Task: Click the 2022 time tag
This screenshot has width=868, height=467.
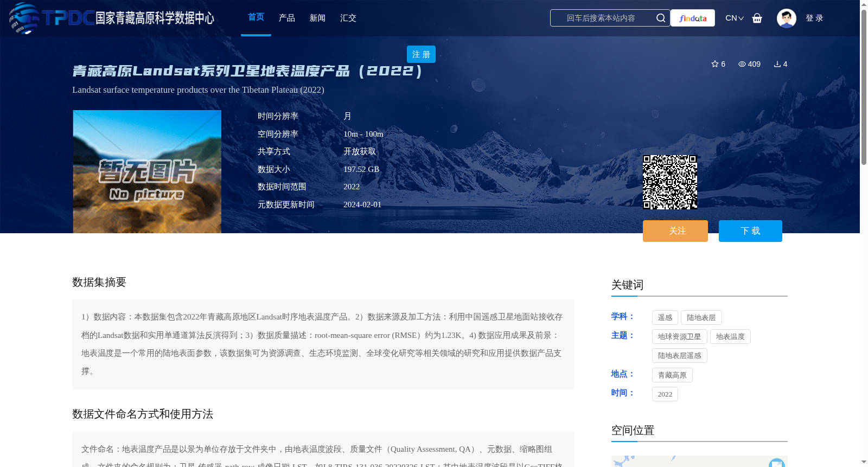Action: click(x=665, y=394)
